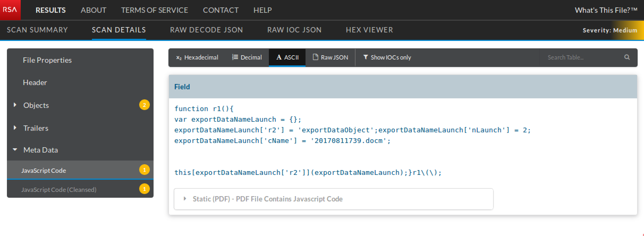
Task: Click the search magnifier icon
Action: [x=627, y=57]
